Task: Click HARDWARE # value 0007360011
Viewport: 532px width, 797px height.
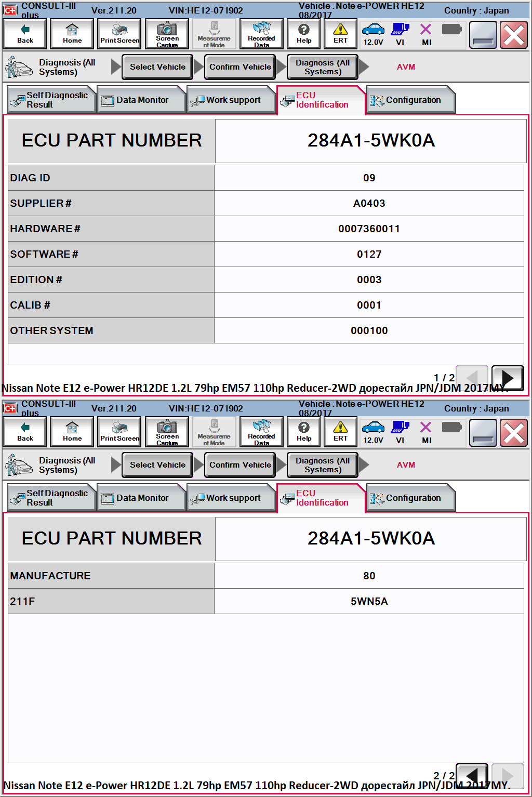Action: (369, 229)
